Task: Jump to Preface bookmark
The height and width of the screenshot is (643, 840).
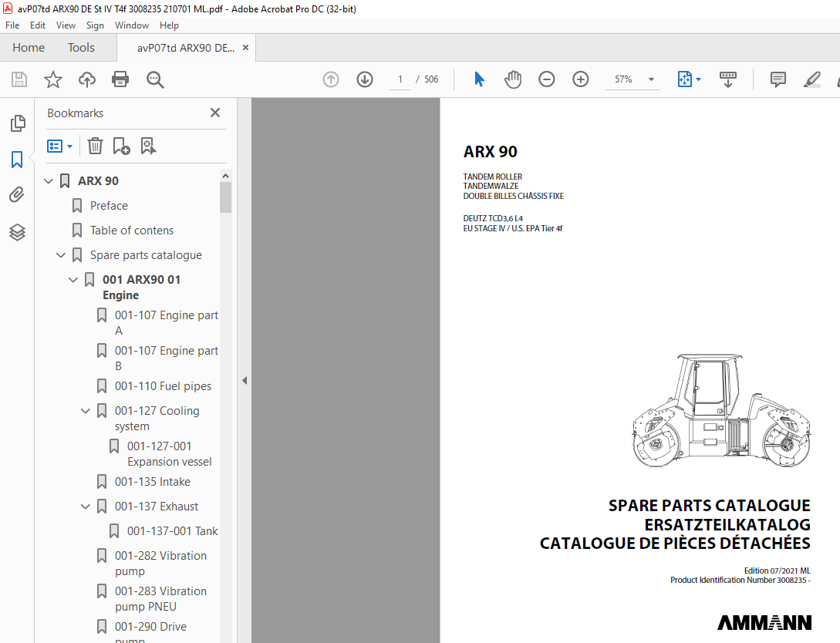Action: click(109, 206)
